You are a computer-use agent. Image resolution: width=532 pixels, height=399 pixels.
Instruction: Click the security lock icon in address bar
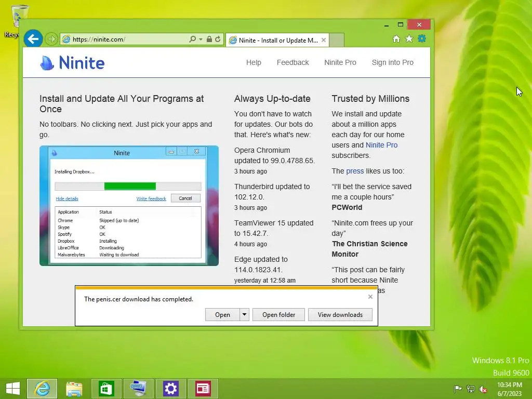209,39
